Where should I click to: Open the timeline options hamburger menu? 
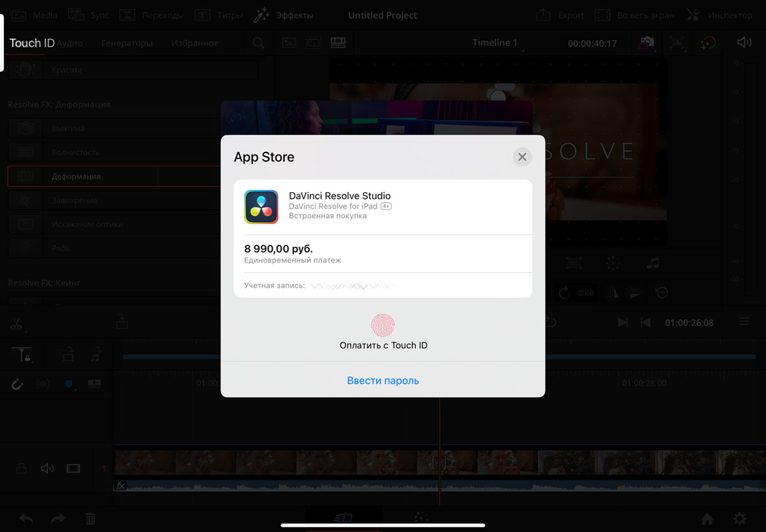click(744, 322)
